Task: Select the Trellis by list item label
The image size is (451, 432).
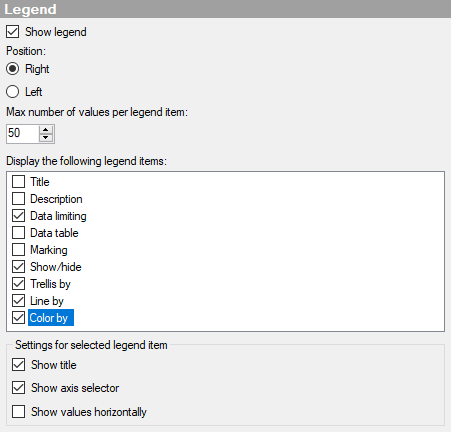Action: [50, 284]
